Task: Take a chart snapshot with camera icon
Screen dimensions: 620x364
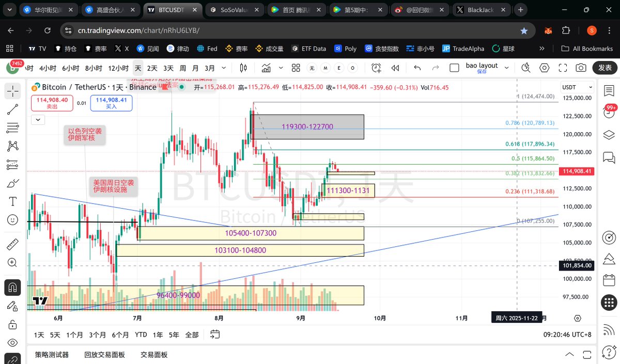Action: (x=581, y=68)
